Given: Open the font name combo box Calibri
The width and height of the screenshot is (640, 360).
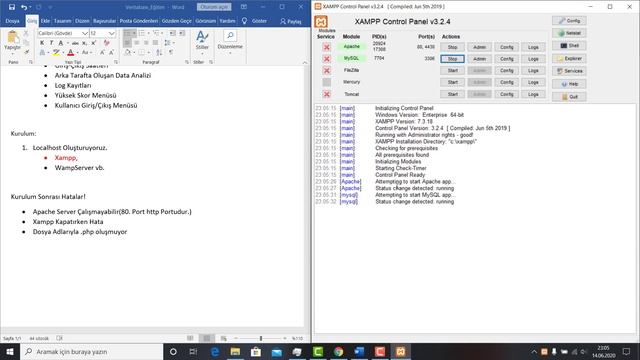Looking at the screenshot, I should pyautogui.click(x=63, y=33).
